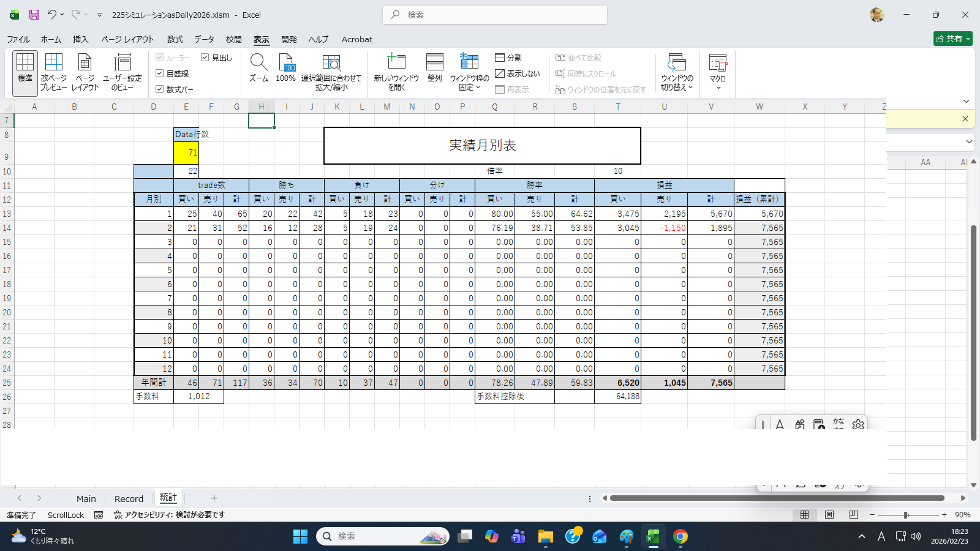Uncheck the 見出し headings checkbox

click(205, 58)
